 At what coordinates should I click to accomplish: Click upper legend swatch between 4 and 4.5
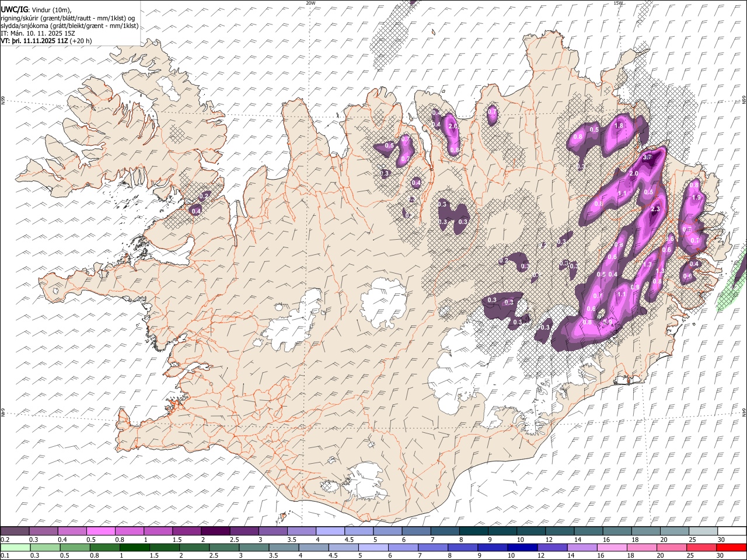click(x=330, y=531)
